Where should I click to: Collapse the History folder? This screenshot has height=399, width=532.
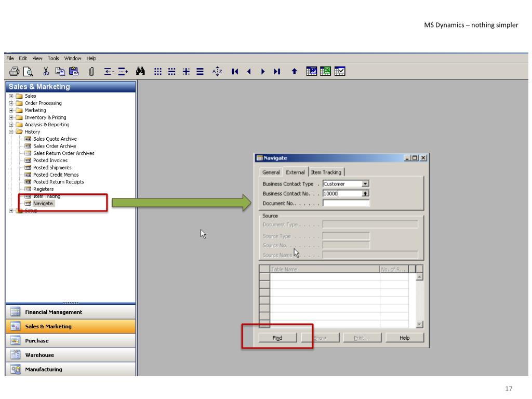click(11, 131)
